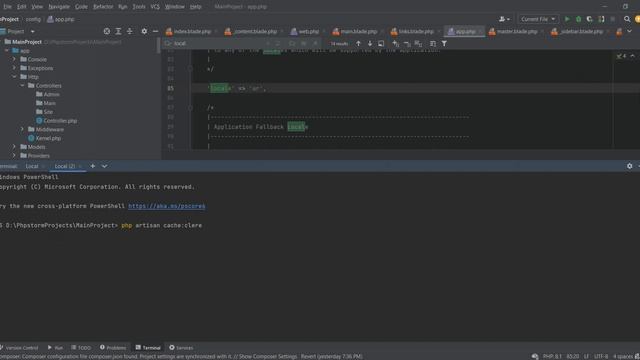Image resolution: width=640 pixels, height=360 pixels.
Task: Expand the Exceptions folder
Action: pos(14,68)
